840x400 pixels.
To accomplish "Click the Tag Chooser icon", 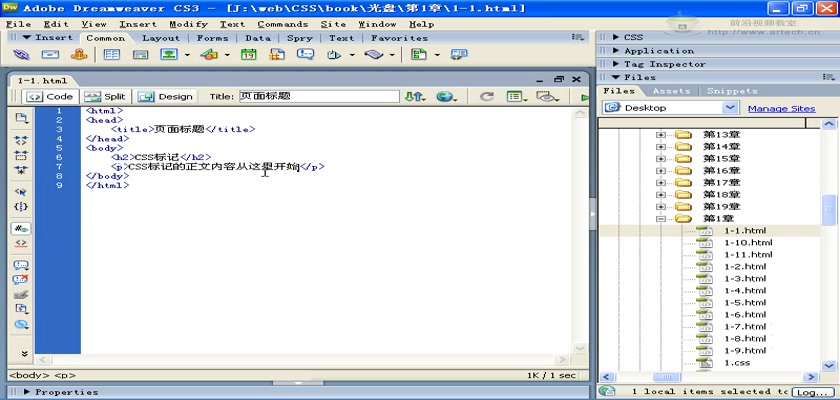I will point(459,54).
